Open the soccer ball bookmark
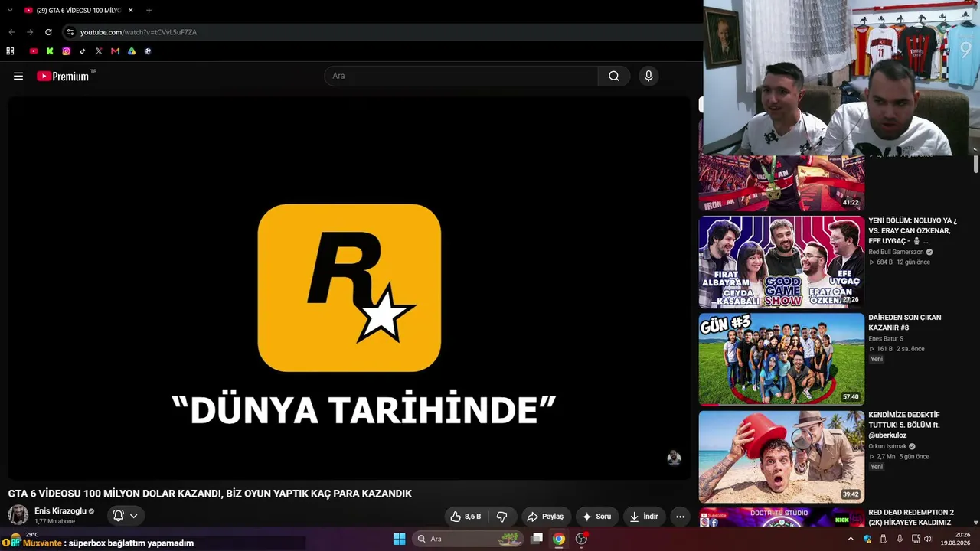Screen dimensions: 980x551 (148, 51)
